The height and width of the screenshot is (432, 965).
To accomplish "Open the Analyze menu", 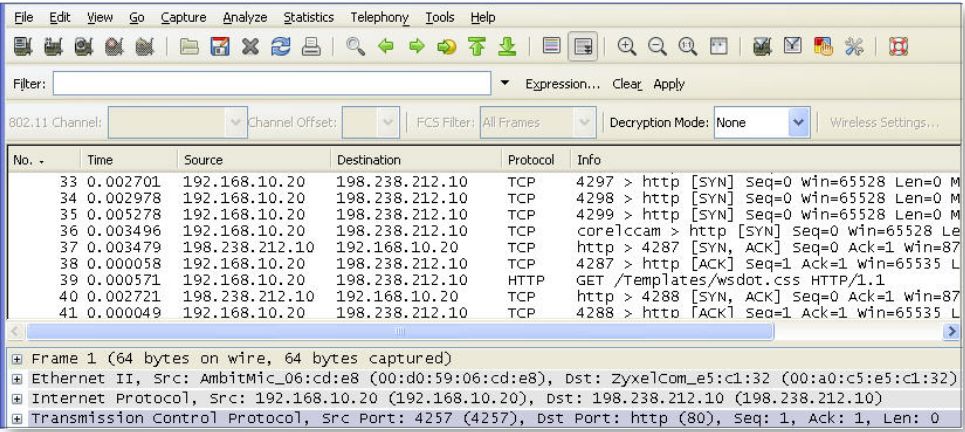I will (245, 17).
